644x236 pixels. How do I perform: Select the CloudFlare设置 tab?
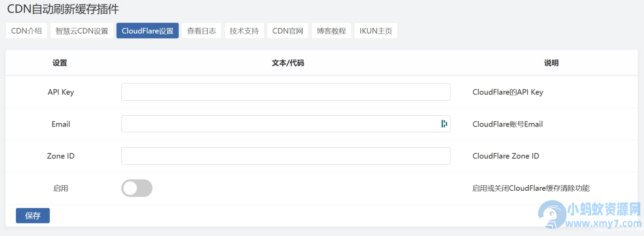[x=148, y=31]
